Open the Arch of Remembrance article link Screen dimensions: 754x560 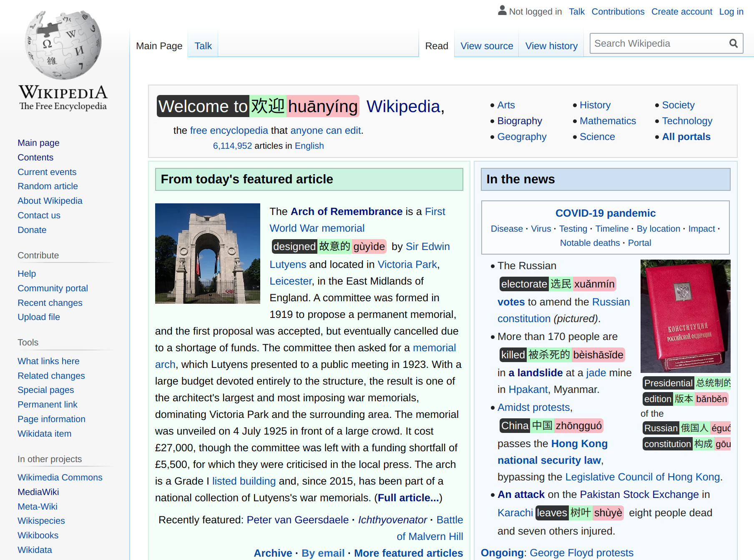click(346, 212)
